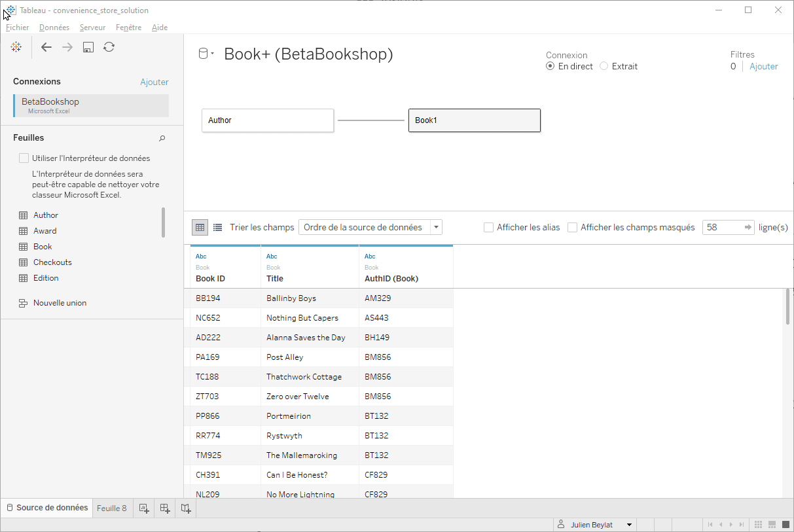Image resolution: width=794 pixels, height=532 pixels.
Task: Select the Nouvelle union option
Action: click(x=53, y=303)
